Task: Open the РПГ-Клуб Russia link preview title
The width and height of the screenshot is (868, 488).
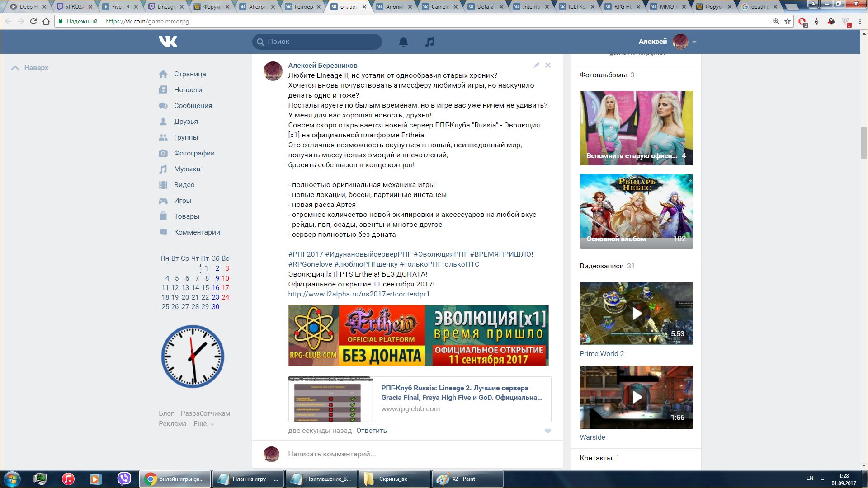Action: pyautogui.click(x=462, y=393)
